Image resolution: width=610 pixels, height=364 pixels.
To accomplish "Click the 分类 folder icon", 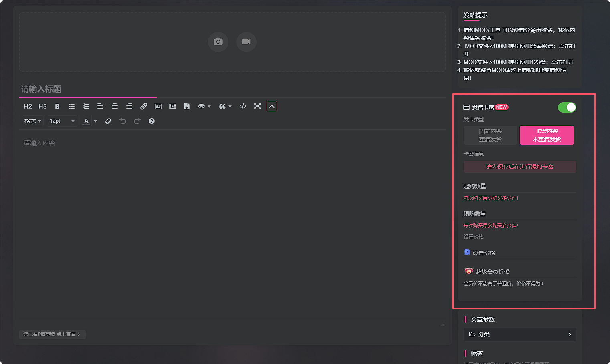I will coord(472,334).
